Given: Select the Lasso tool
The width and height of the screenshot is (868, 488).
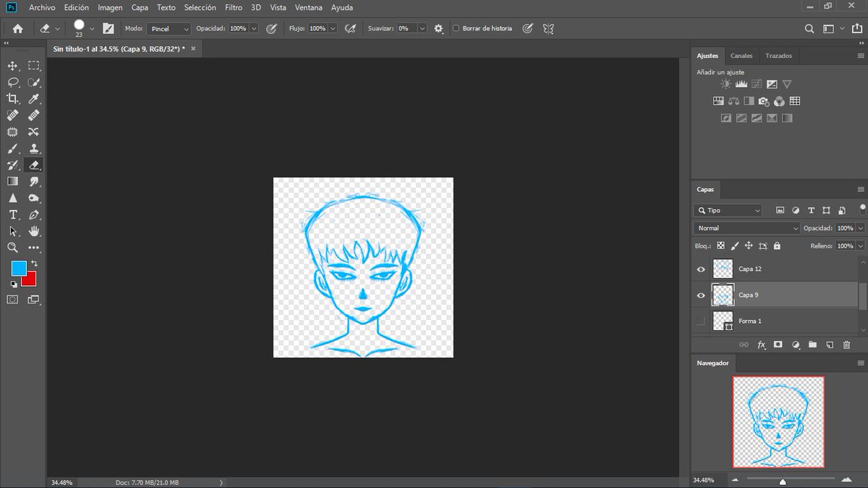Looking at the screenshot, I should (x=12, y=83).
